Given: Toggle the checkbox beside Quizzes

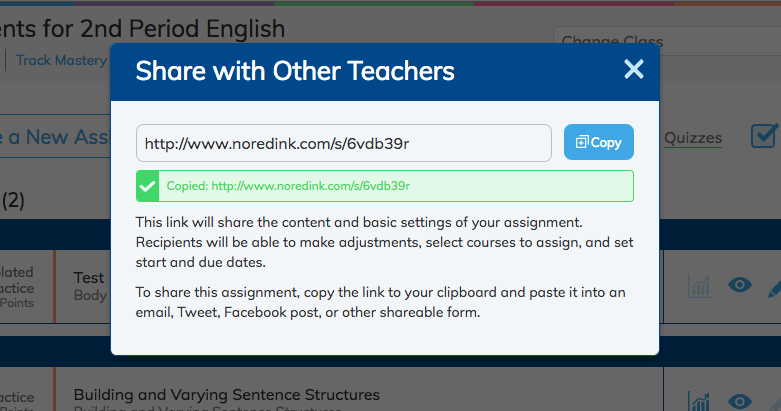Looking at the screenshot, I should click(764, 136).
